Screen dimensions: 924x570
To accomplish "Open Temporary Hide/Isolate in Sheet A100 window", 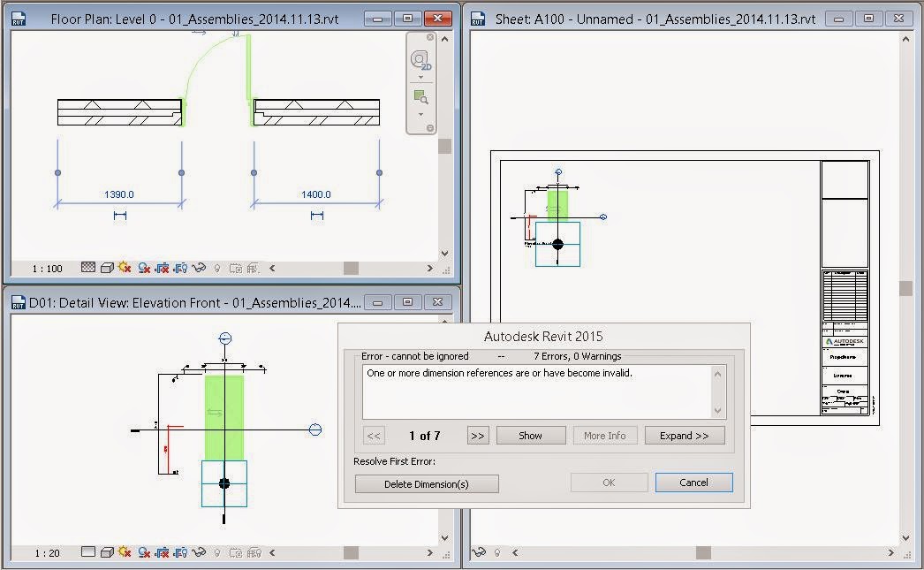I will point(479,552).
